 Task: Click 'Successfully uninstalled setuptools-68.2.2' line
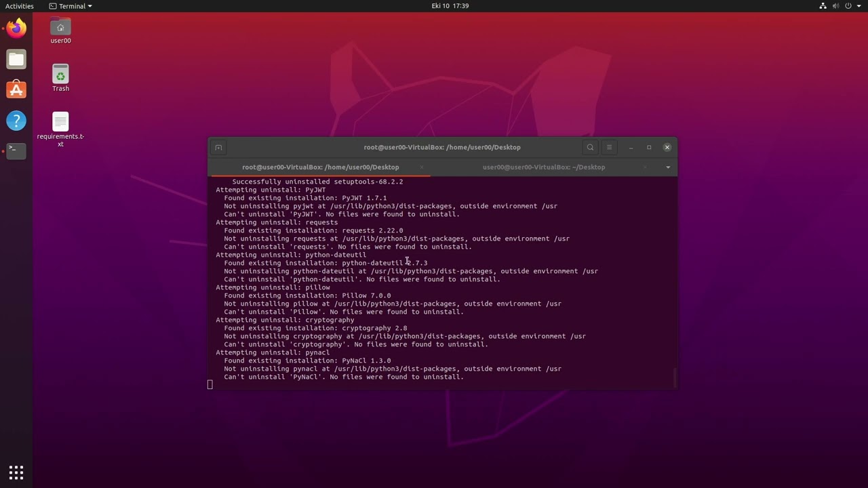click(x=317, y=182)
